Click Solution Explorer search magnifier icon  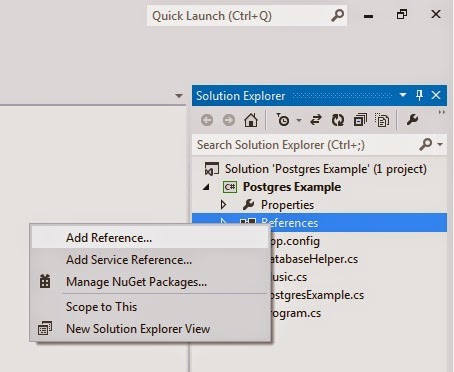tap(425, 145)
